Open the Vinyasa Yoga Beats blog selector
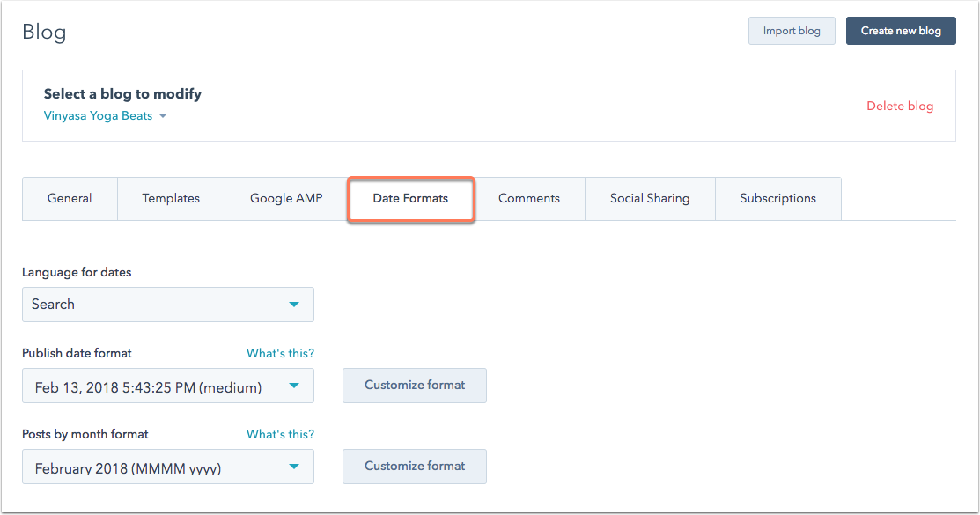Viewport: 980px width, 515px height. coord(98,116)
